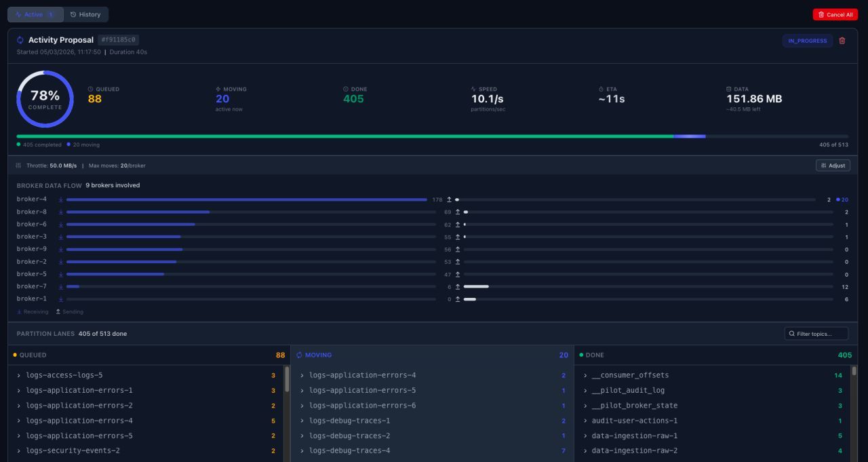This screenshot has height=462, width=868.
Task: Expand moving logs-application-errors-5 row
Action: tap(432, 390)
